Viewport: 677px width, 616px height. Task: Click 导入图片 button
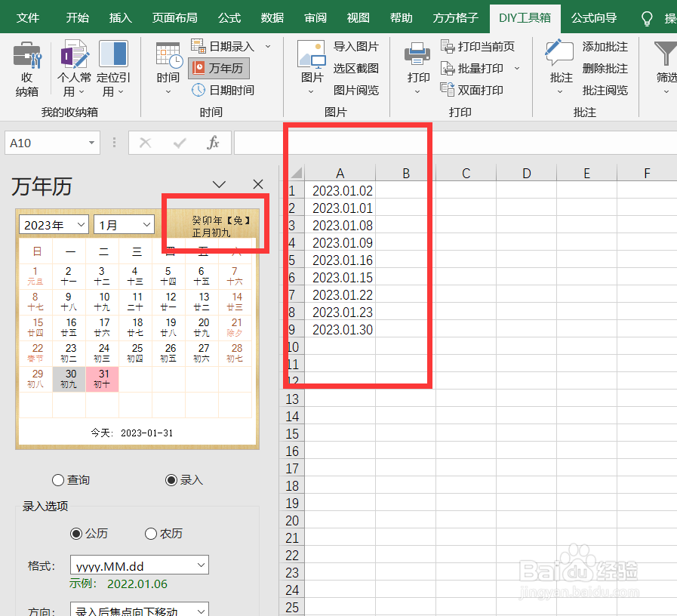[x=355, y=46]
